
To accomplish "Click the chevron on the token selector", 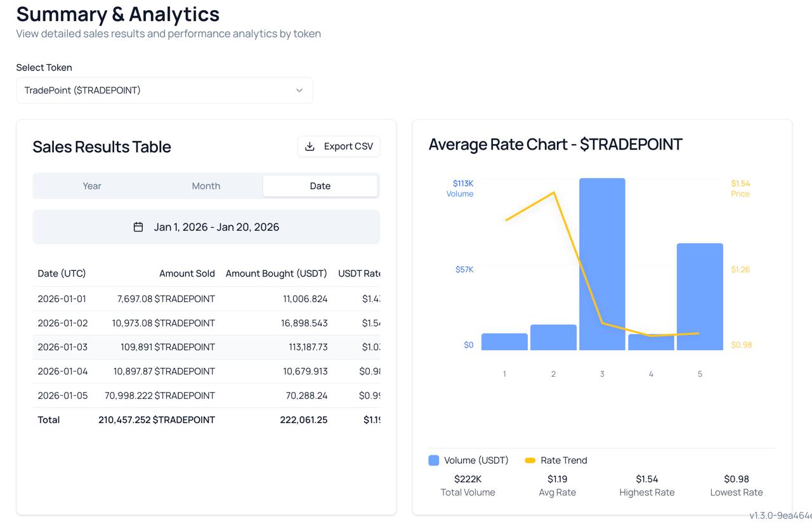I will tap(299, 90).
